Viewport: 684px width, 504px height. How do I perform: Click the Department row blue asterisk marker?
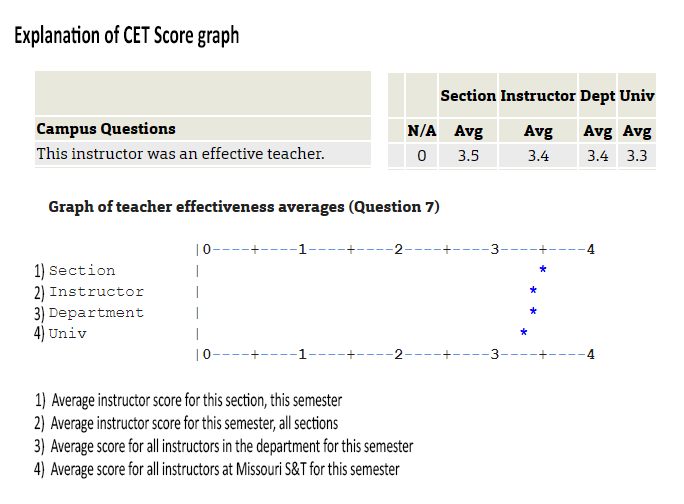533,312
